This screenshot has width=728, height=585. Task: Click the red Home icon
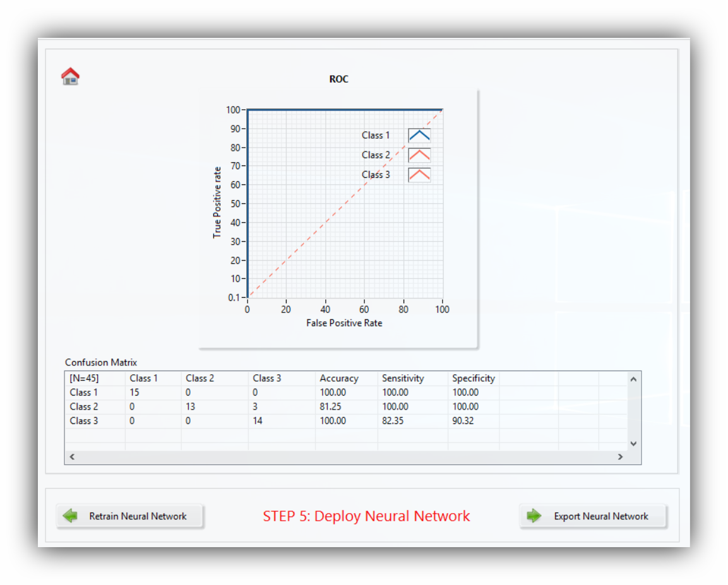pyautogui.click(x=70, y=76)
